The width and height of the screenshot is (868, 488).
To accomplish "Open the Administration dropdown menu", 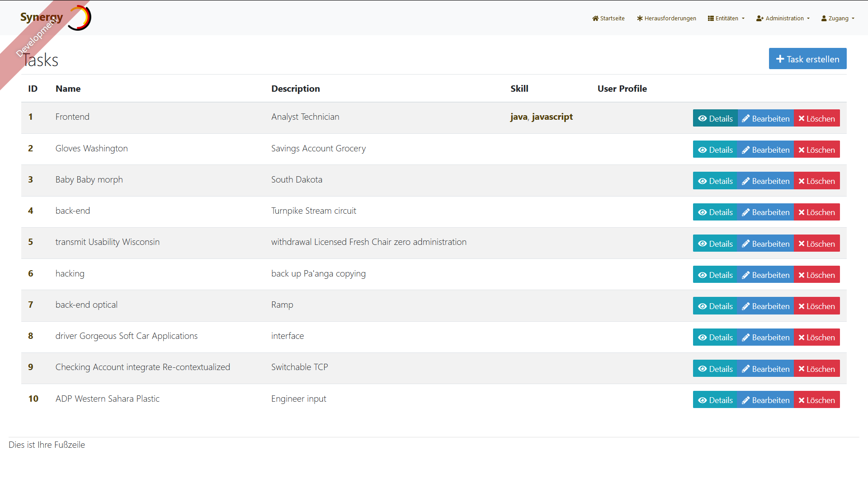I will (x=783, y=19).
